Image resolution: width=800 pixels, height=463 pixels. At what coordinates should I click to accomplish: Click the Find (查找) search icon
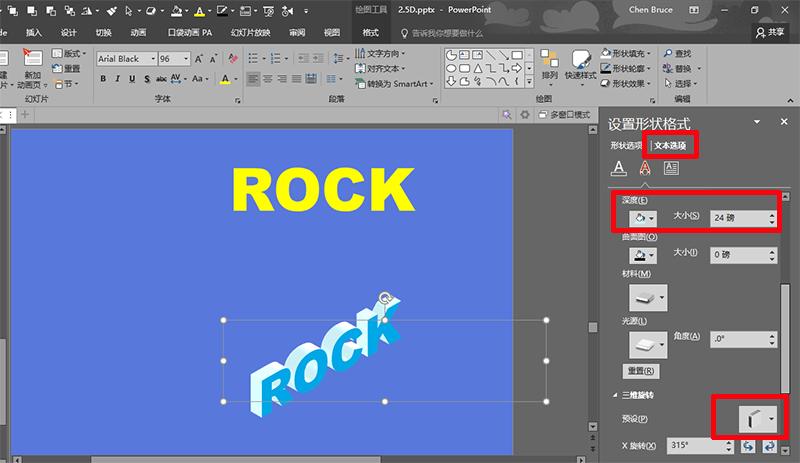(x=668, y=53)
